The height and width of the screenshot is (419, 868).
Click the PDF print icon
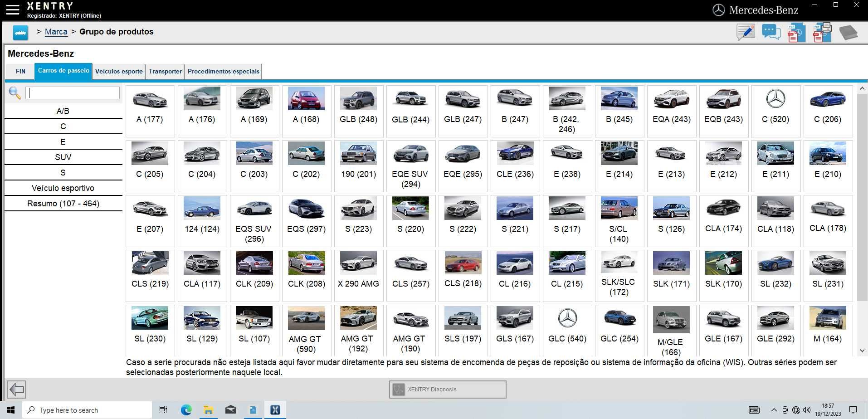(822, 32)
